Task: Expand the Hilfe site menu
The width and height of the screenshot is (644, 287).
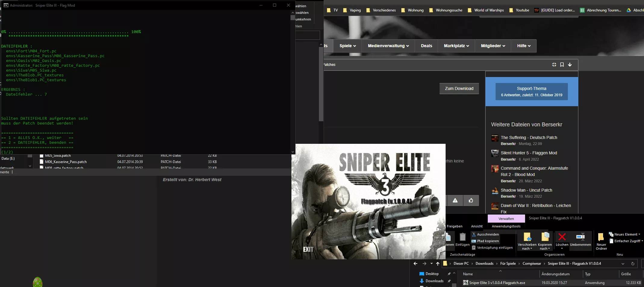Action: pyautogui.click(x=524, y=46)
